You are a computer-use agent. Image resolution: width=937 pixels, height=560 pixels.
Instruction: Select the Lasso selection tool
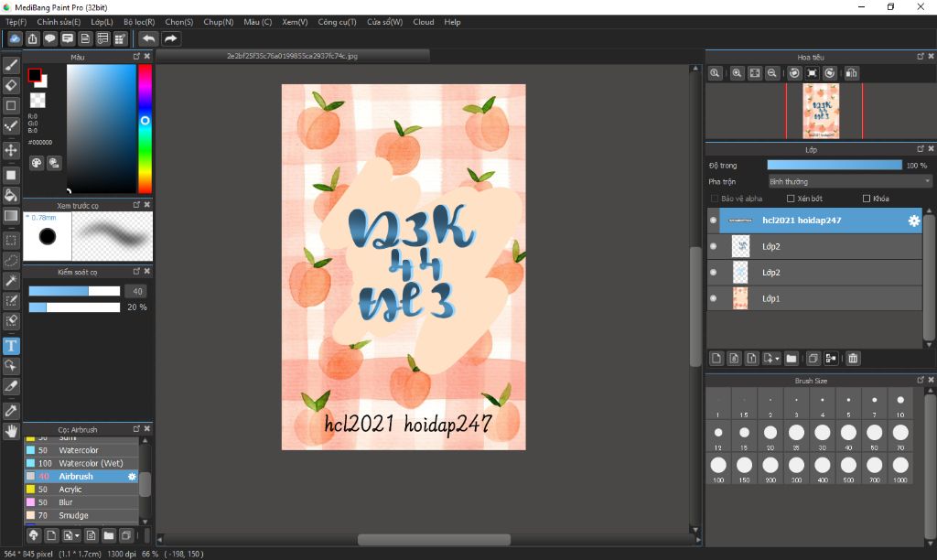(x=11, y=261)
